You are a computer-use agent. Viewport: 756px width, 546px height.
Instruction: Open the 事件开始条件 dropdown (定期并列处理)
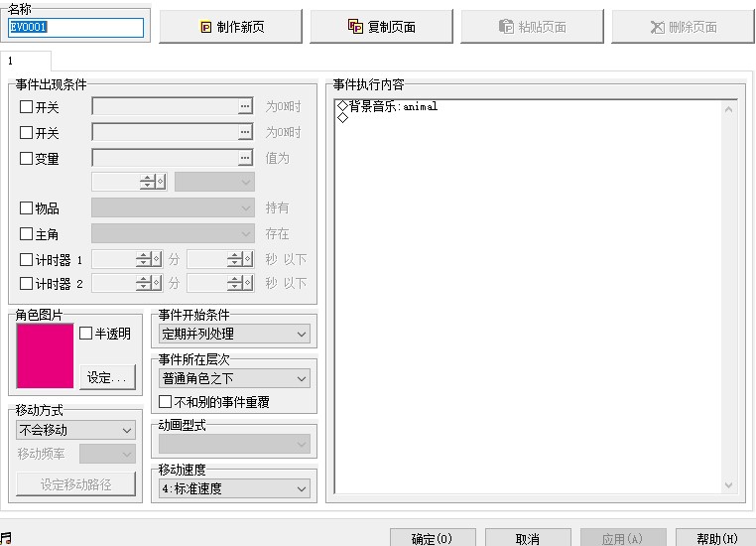tap(234, 334)
